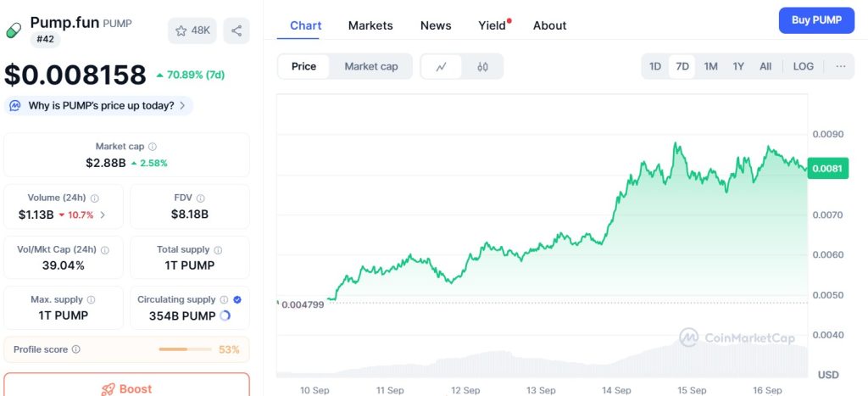Screen dimensions: 868x396
Task: Click the star watchlist icon showing 48K
Action: [x=192, y=31]
